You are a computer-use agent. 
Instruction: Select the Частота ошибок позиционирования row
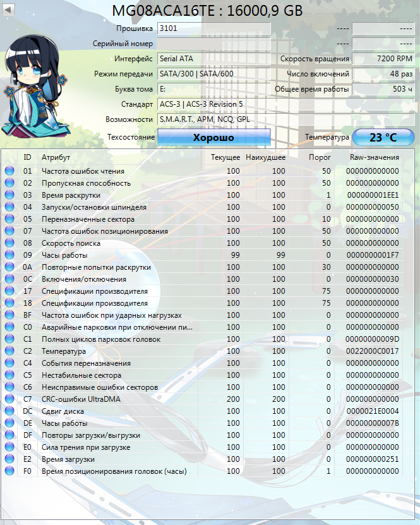202,231
